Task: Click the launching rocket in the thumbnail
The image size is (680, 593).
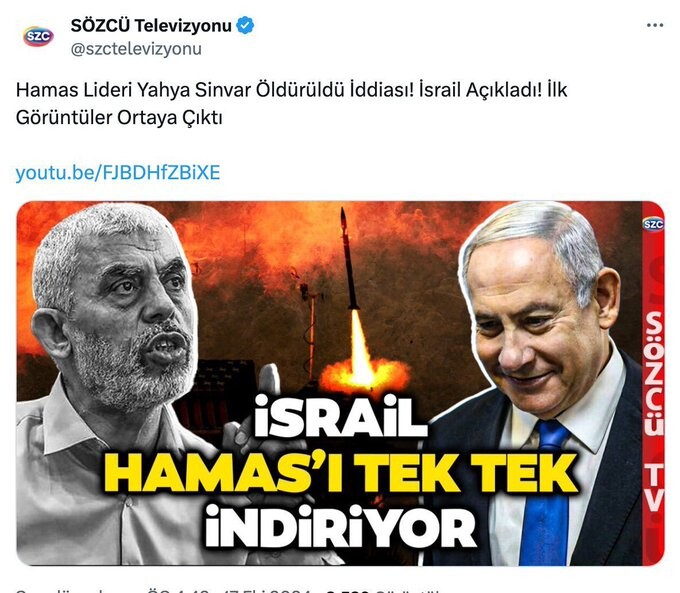Action: [348, 259]
